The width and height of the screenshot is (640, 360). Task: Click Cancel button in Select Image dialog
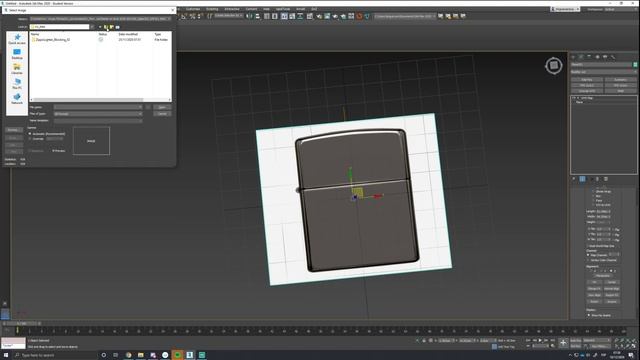162,113
